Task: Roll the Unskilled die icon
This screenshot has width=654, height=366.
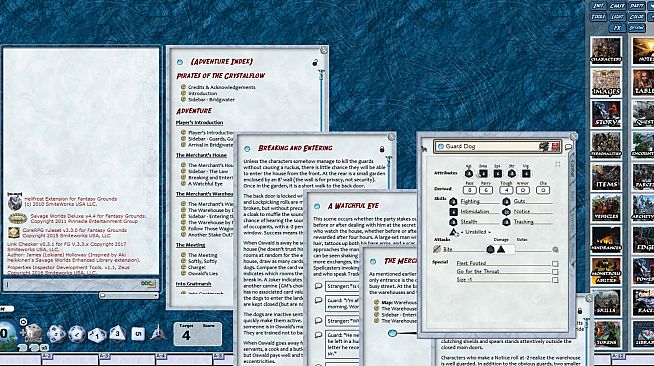Action: [x=453, y=232]
